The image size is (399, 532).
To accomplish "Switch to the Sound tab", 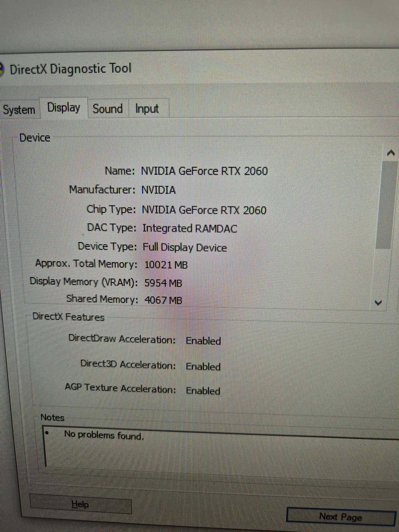I will click(x=108, y=109).
